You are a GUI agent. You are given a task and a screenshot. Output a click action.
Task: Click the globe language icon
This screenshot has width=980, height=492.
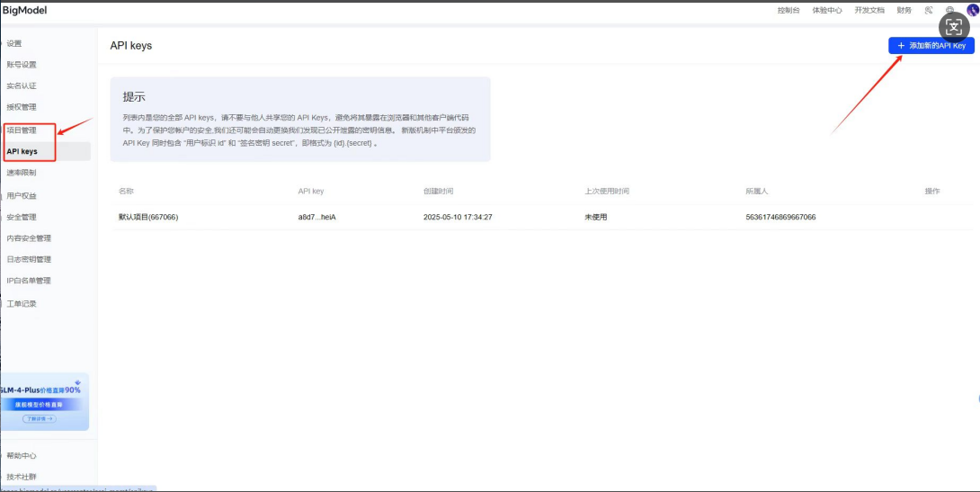[x=950, y=10]
